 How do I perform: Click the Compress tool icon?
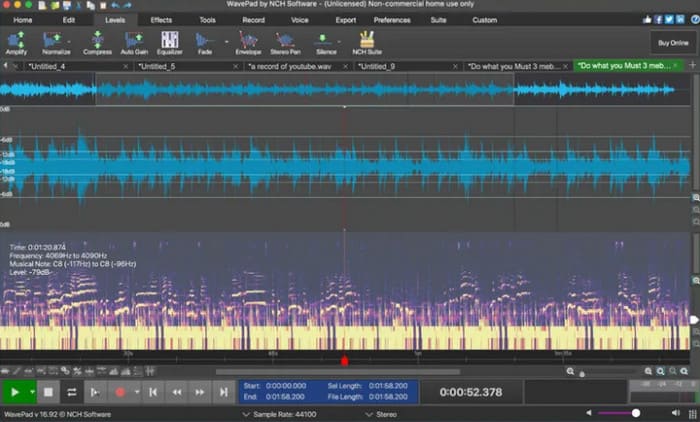(x=97, y=40)
